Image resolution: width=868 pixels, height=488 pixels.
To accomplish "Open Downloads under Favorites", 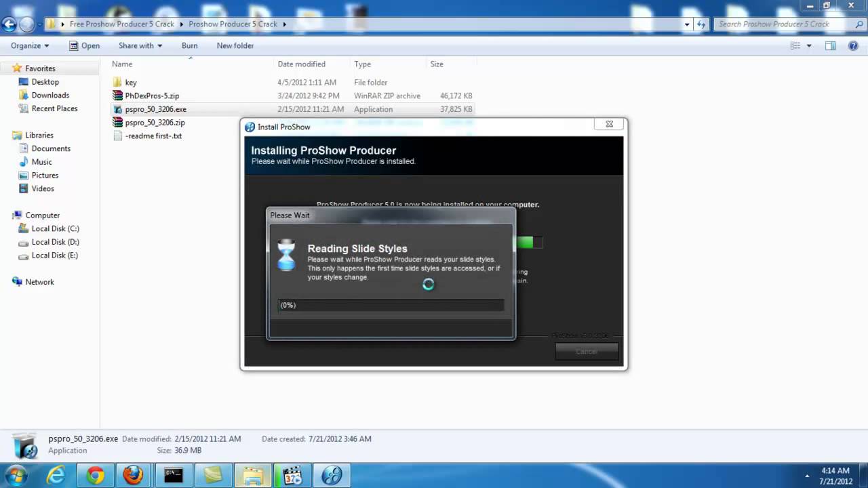I will pyautogui.click(x=50, y=95).
